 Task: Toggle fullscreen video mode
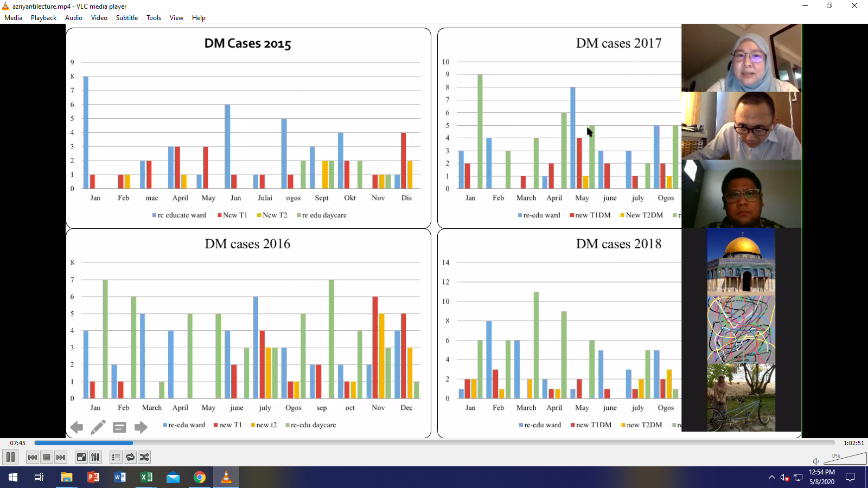pos(81,457)
